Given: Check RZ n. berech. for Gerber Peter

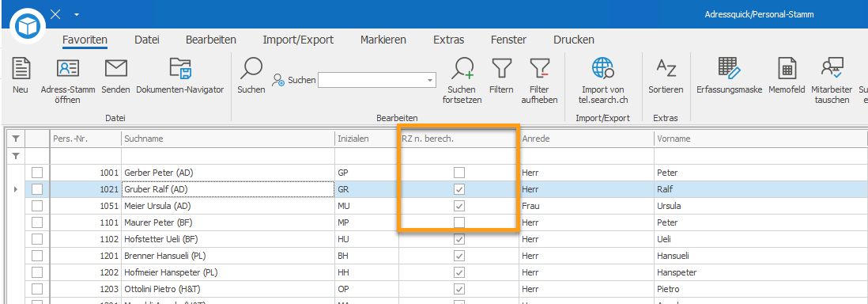Looking at the screenshot, I should [459, 173].
